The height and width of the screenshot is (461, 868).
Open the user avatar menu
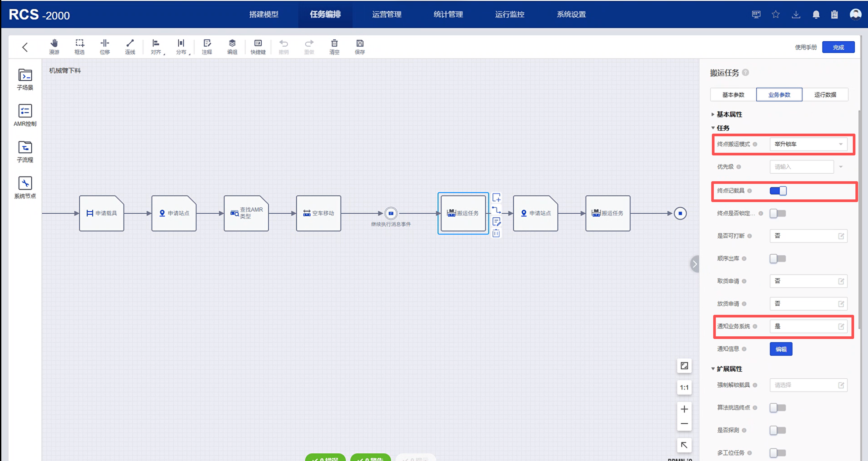(x=855, y=15)
